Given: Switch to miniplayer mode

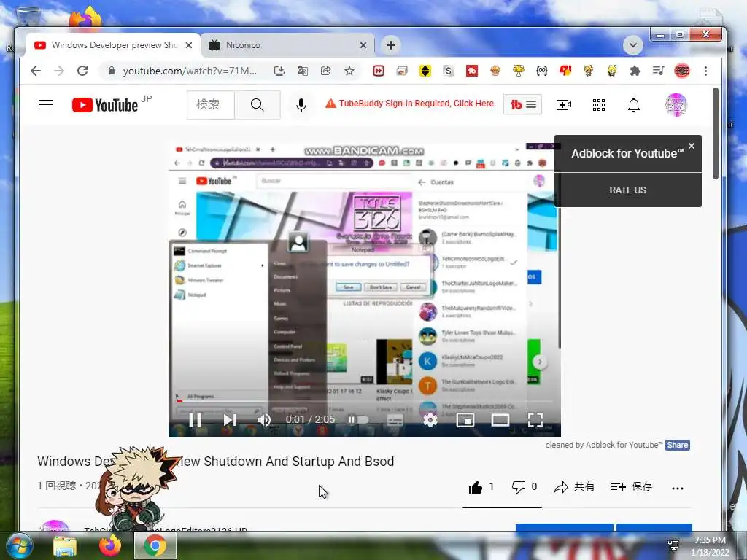Looking at the screenshot, I should point(465,419).
